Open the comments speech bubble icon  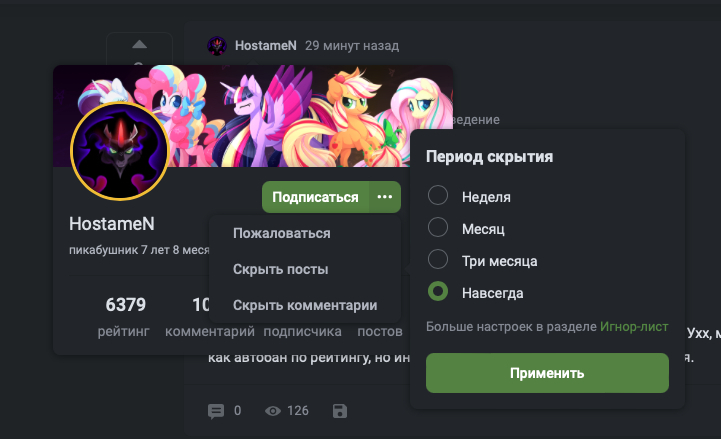pyautogui.click(x=216, y=411)
